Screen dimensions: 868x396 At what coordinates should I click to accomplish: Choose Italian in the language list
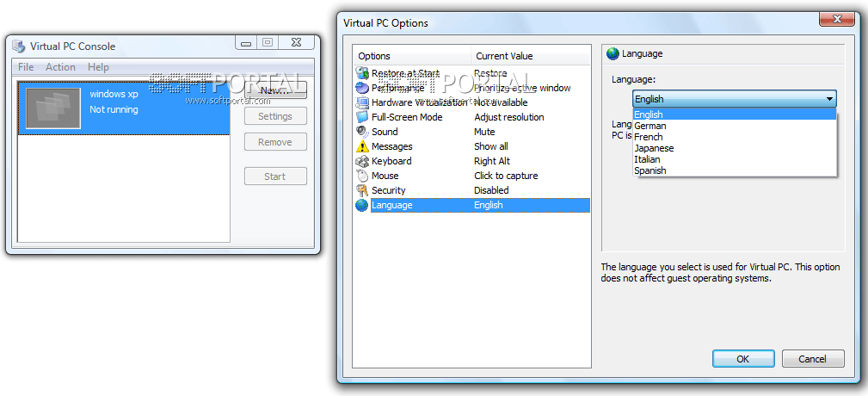(734, 159)
